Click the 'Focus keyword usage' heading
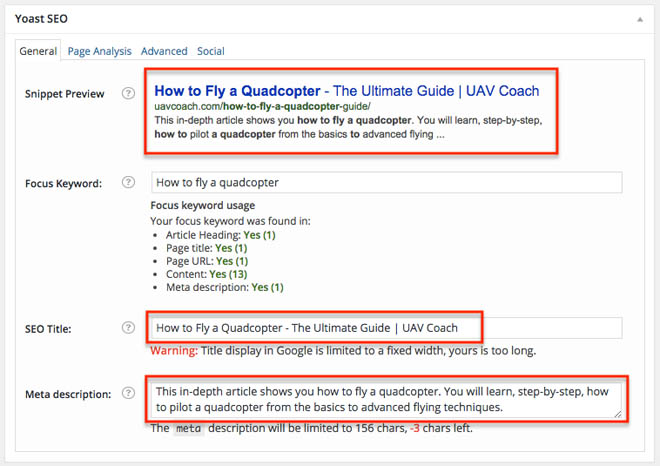 point(202,205)
